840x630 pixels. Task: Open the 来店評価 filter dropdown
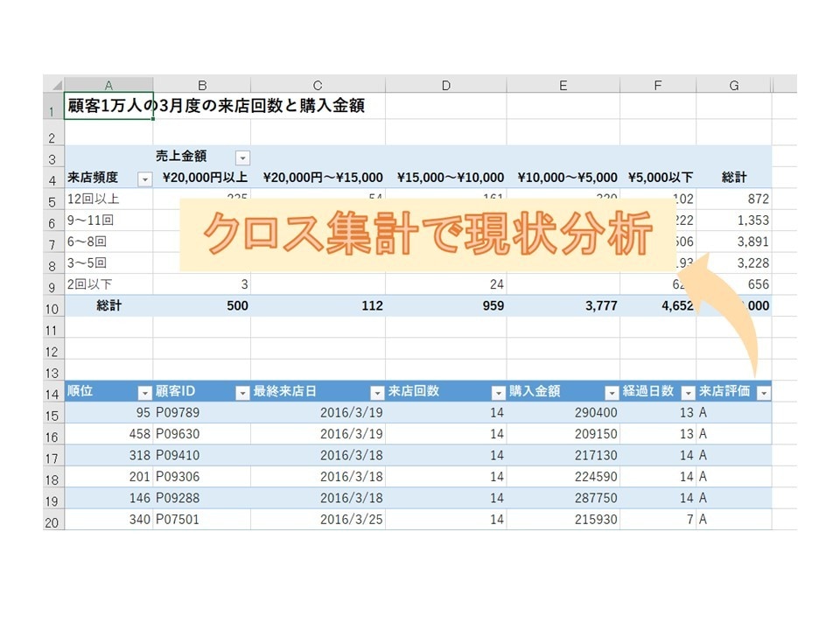764,393
